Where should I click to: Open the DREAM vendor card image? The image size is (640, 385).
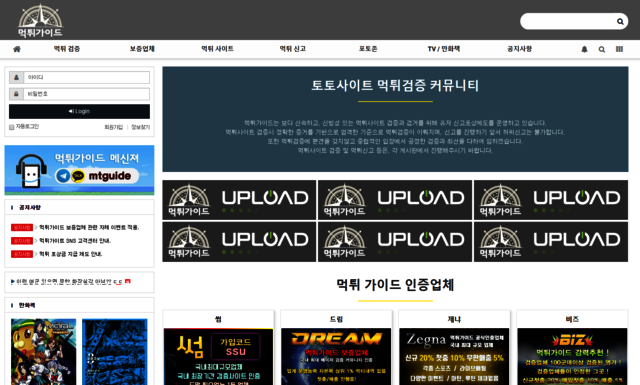click(336, 356)
